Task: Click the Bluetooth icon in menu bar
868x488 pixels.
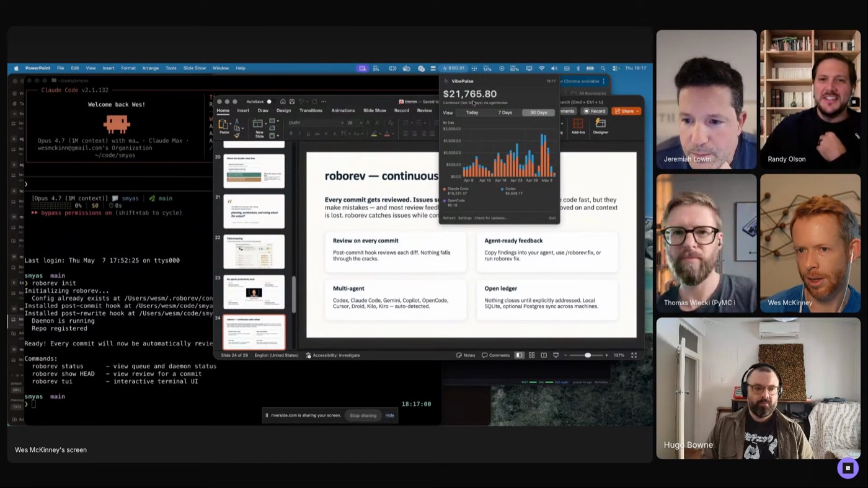Action: coord(578,68)
